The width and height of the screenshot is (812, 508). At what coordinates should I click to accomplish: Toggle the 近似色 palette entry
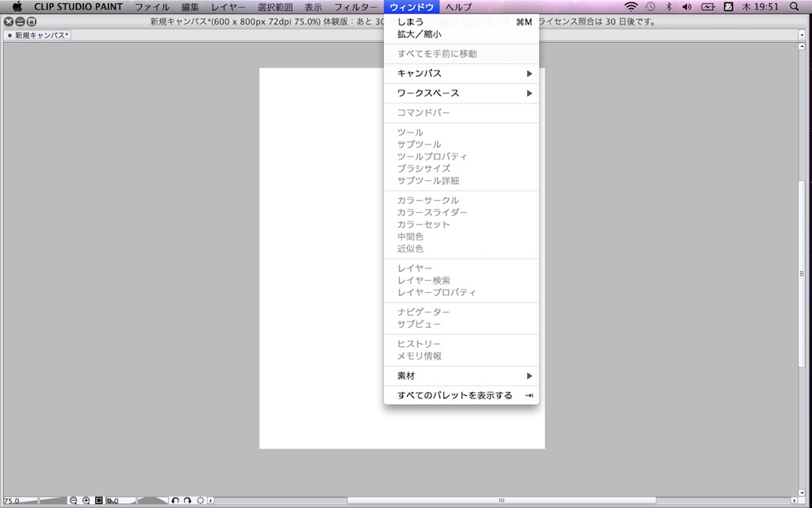[461, 248]
